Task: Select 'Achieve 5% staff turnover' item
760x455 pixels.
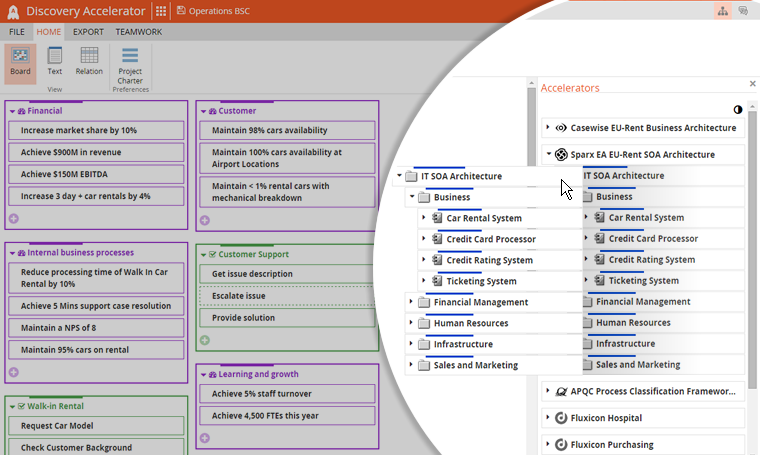Action: coord(287,394)
